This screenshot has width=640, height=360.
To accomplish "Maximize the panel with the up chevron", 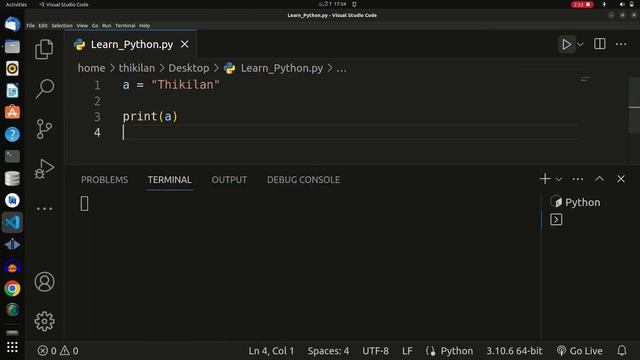I will [599, 179].
